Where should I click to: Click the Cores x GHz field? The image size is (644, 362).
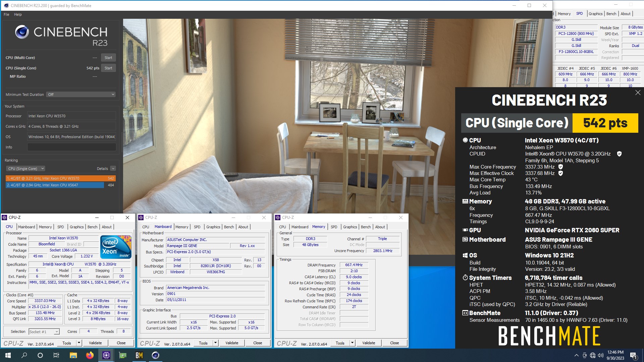71,126
